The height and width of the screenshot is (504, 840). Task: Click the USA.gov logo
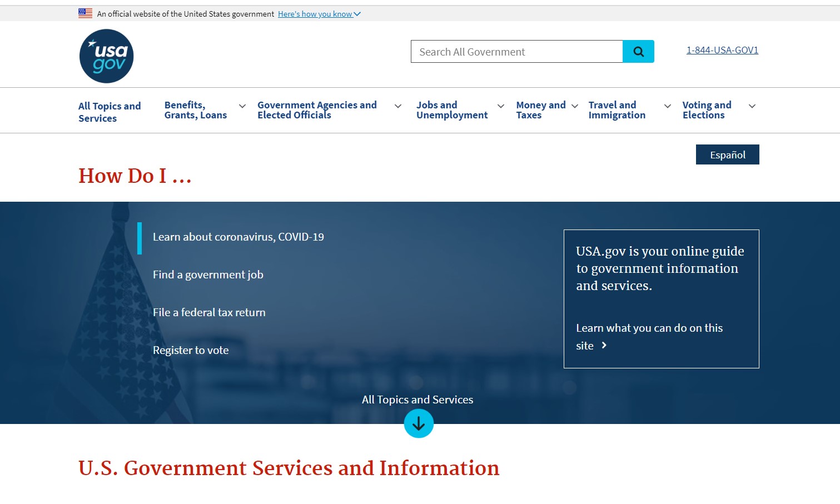(106, 56)
